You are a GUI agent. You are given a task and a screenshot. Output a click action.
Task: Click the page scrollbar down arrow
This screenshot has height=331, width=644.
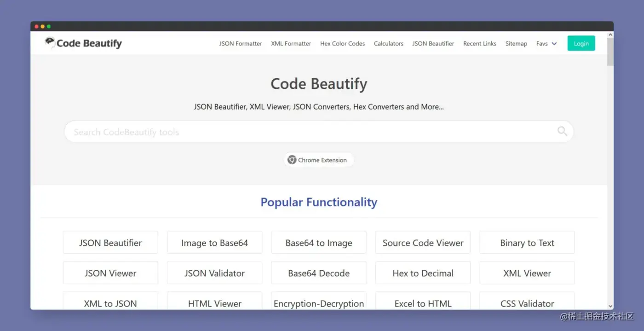pos(610,306)
